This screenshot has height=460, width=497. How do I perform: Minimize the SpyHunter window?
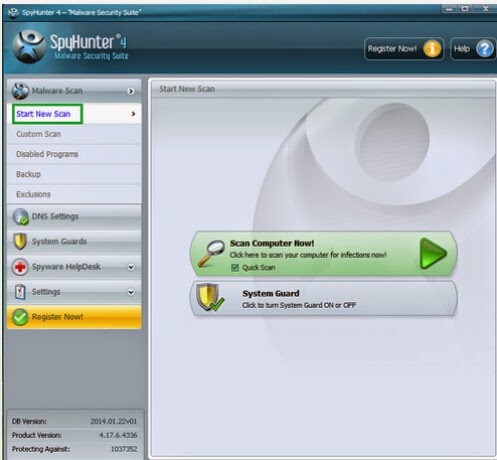449,9
